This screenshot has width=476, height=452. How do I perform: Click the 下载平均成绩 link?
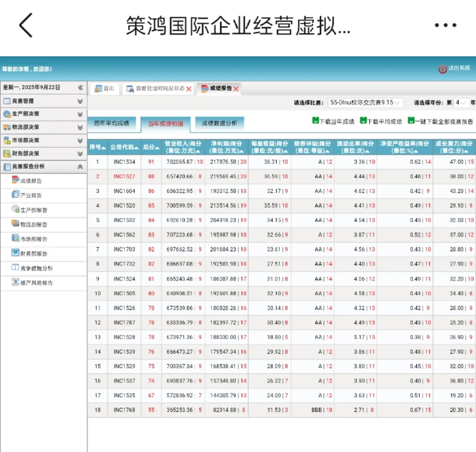[x=384, y=122]
